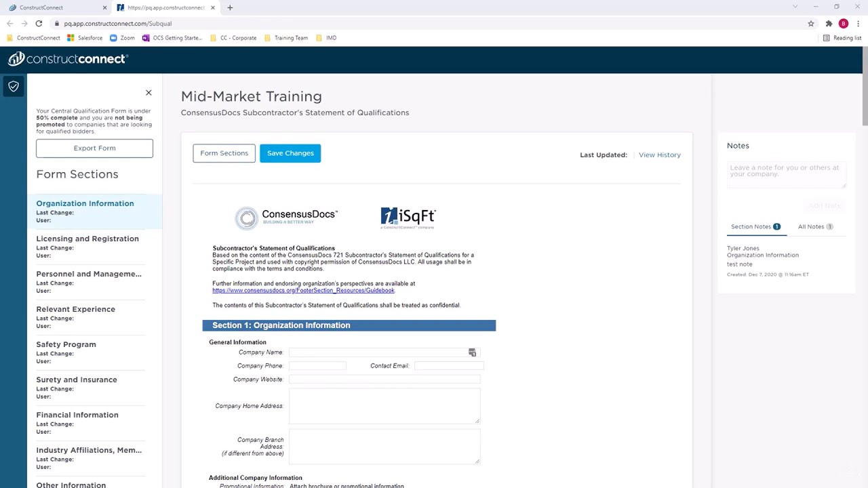Click the 'test note' note entry

740,264
